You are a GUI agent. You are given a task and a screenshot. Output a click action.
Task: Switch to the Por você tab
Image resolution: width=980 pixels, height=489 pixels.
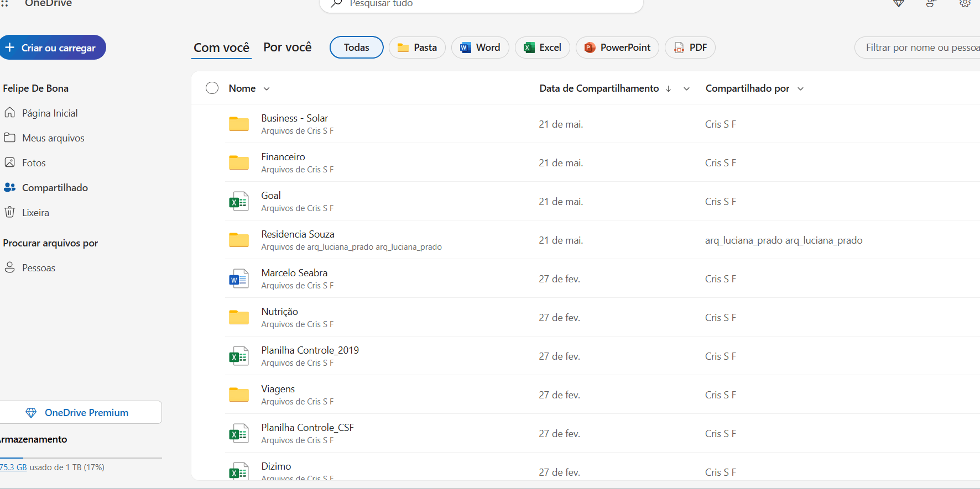pos(288,48)
